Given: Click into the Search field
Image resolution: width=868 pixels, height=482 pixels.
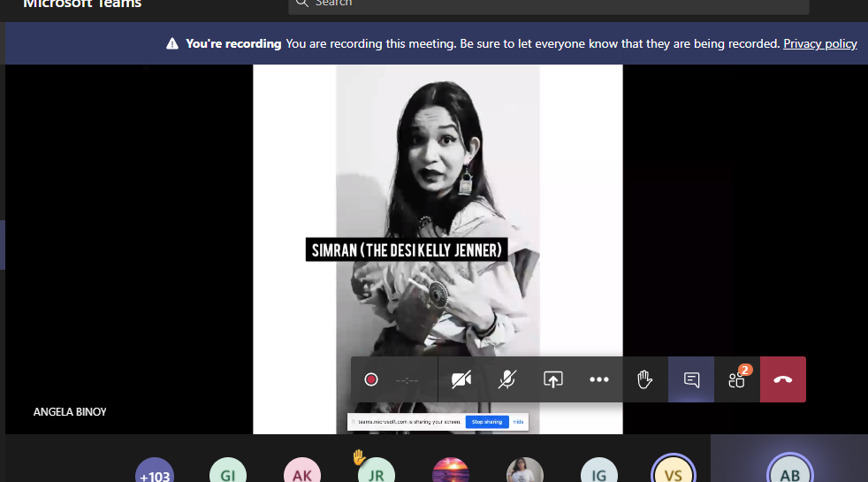Looking at the screenshot, I should click(x=548, y=4).
